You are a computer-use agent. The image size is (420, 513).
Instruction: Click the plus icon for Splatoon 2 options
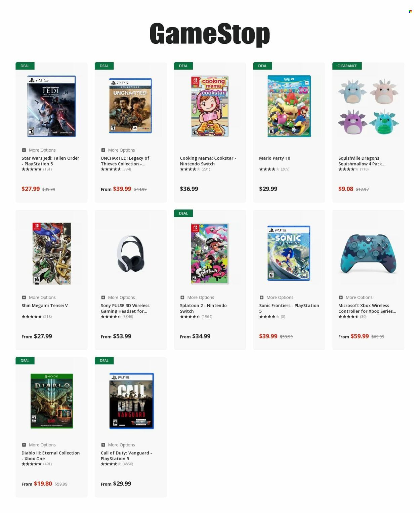coord(182,298)
